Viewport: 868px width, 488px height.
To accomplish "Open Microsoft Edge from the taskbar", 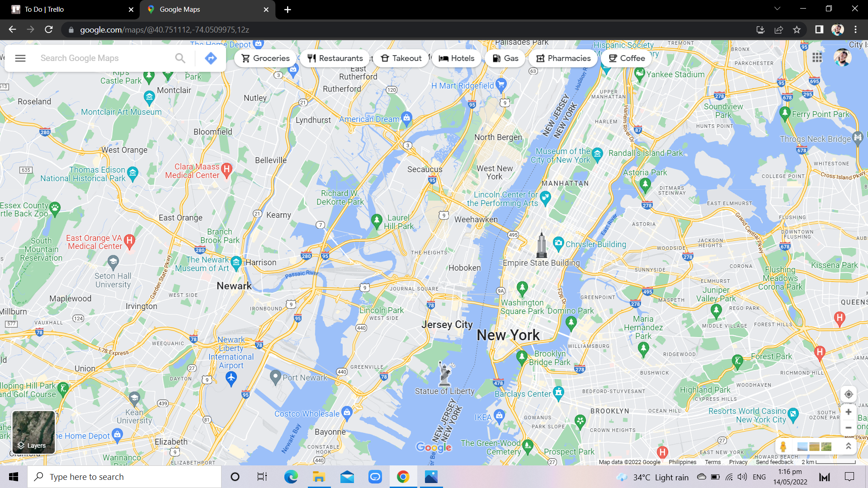I will [x=291, y=477].
